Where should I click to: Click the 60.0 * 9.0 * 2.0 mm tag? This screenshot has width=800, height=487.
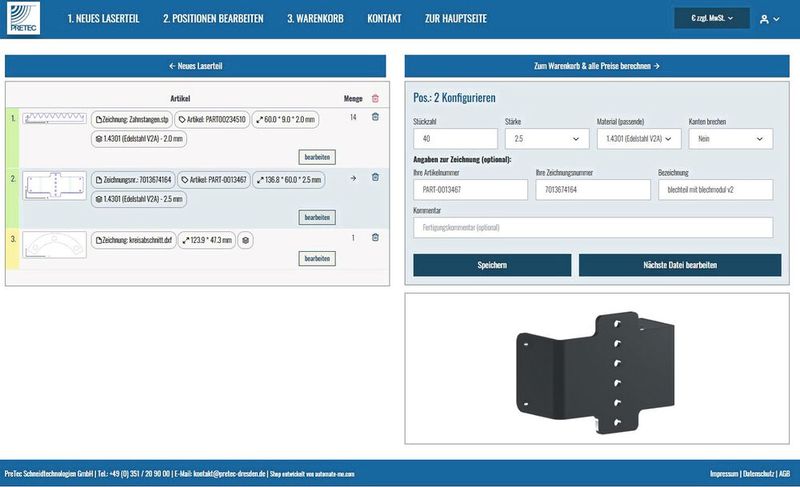[x=285, y=120]
